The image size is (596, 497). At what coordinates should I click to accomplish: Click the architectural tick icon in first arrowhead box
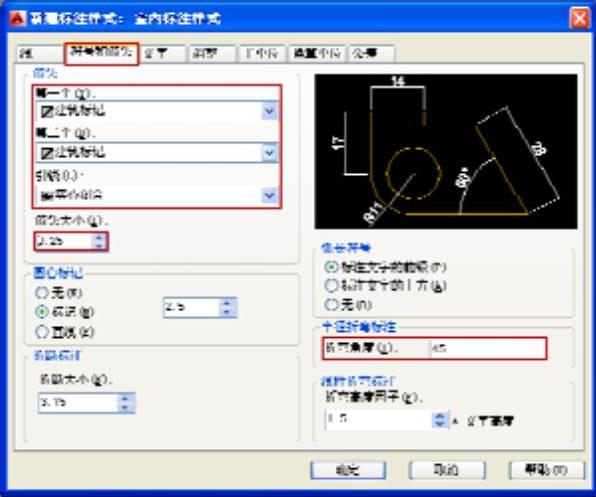(x=47, y=112)
